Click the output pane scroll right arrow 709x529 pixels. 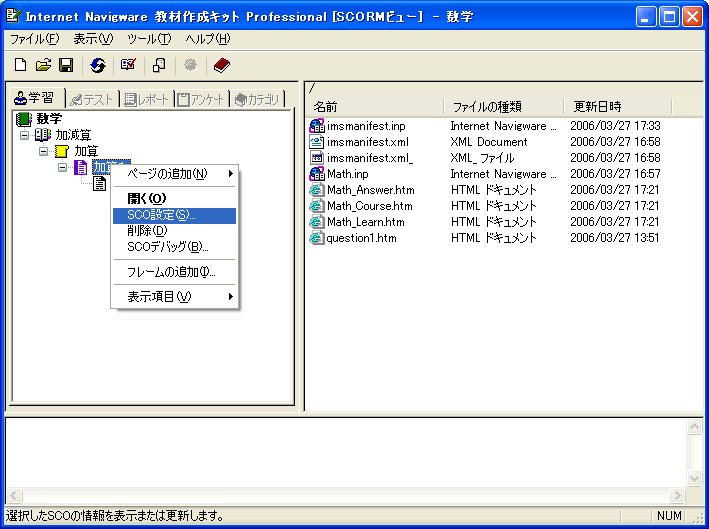click(677, 495)
